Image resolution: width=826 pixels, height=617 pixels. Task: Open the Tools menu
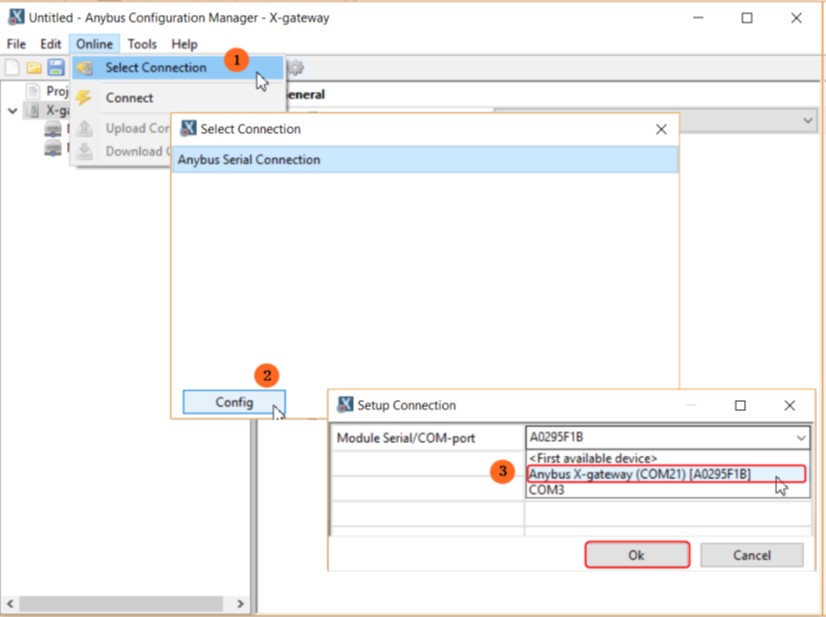tap(142, 44)
